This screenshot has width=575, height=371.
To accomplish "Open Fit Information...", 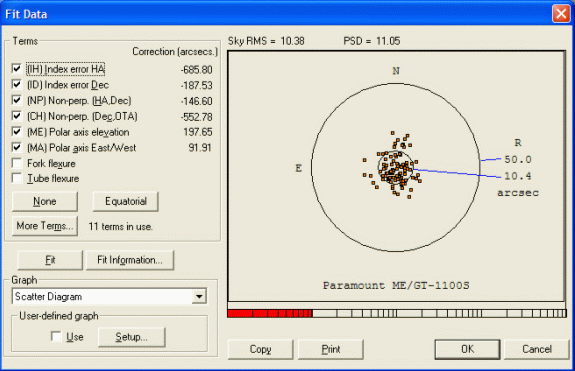I will tap(130, 260).
